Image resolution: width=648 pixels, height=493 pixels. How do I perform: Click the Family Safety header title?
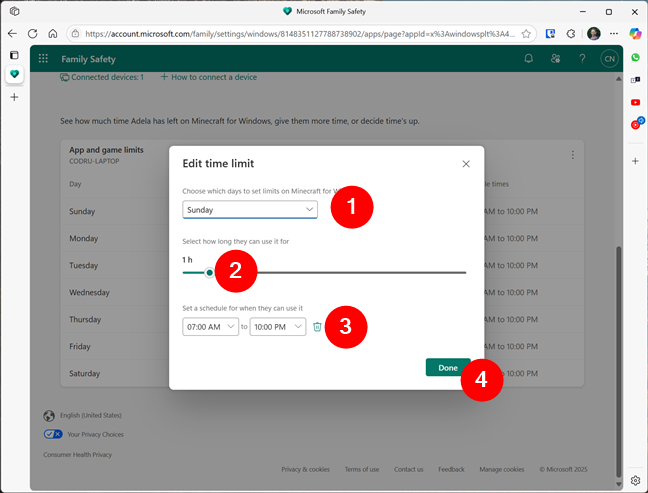pyautogui.click(x=88, y=59)
